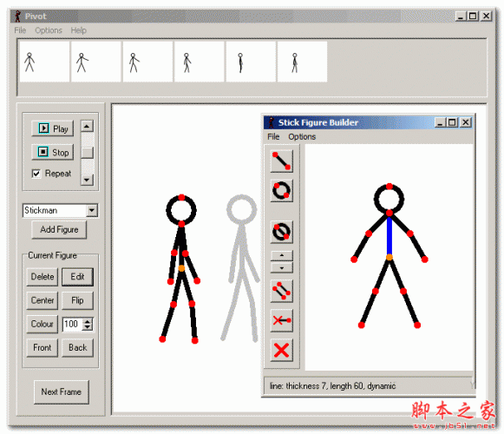Screen dimensions: 504x434
Task: Click the Flip button
Action: click(x=77, y=300)
